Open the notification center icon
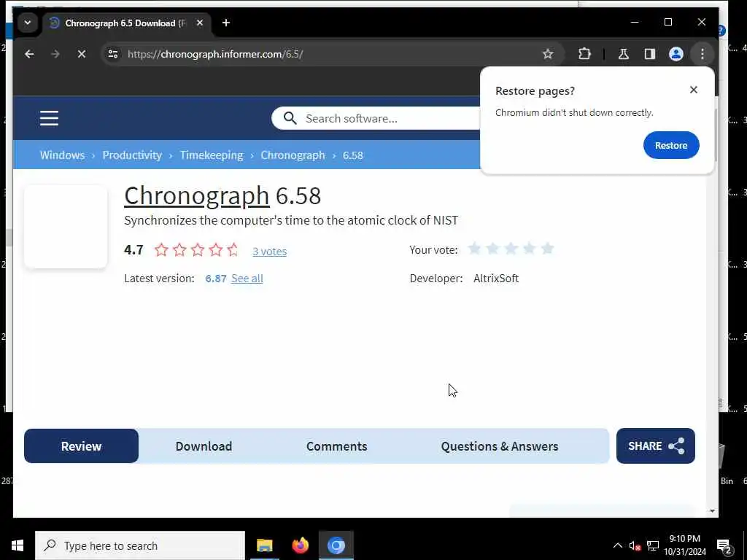The image size is (747, 560). click(724, 545)
